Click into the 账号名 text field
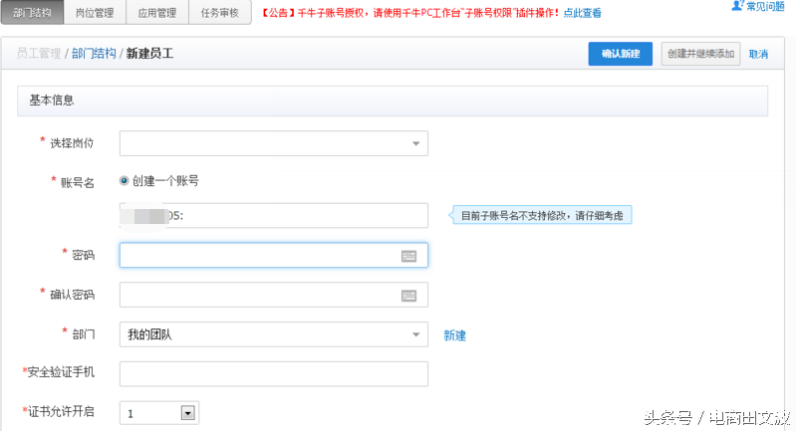The height and width of the screenshot is (432, 800). [x=273, y=215]
